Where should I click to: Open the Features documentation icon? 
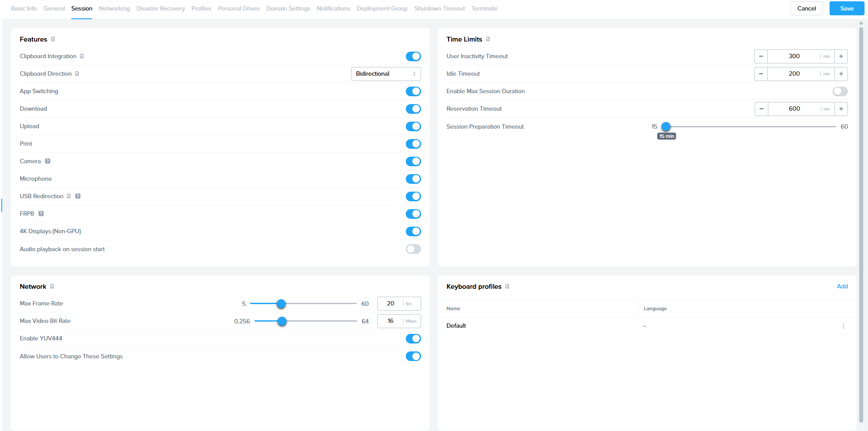(x=53, y=39)
